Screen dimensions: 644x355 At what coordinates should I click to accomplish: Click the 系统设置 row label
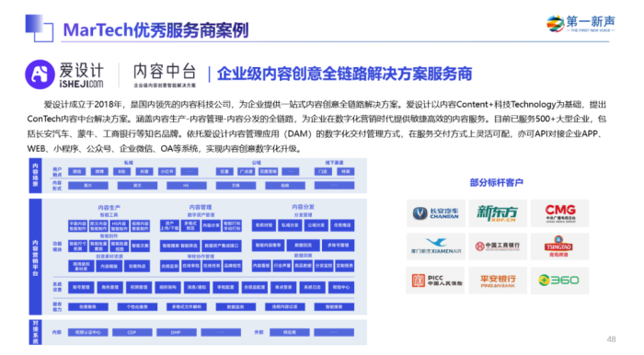click(x=57, y=287)
